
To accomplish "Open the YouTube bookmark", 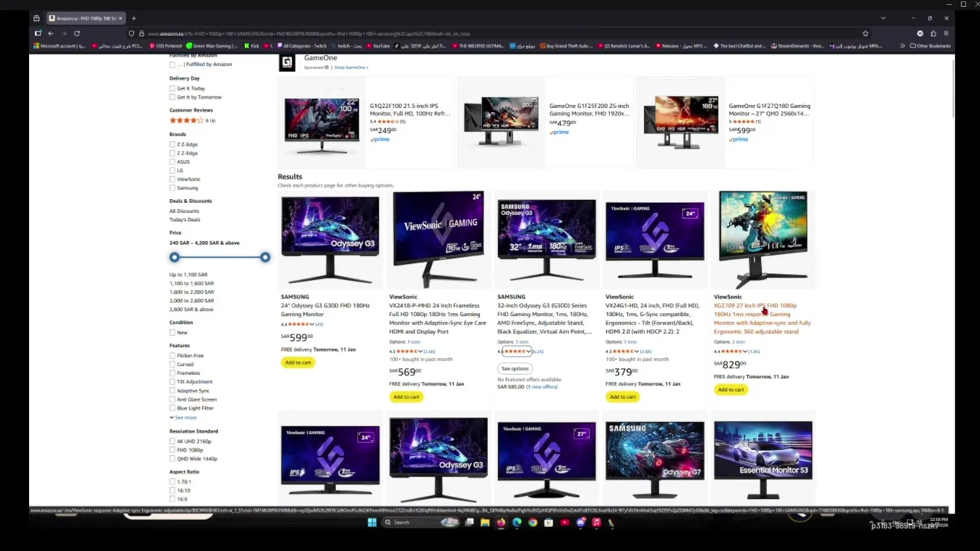I will click(x=378, y=46).
